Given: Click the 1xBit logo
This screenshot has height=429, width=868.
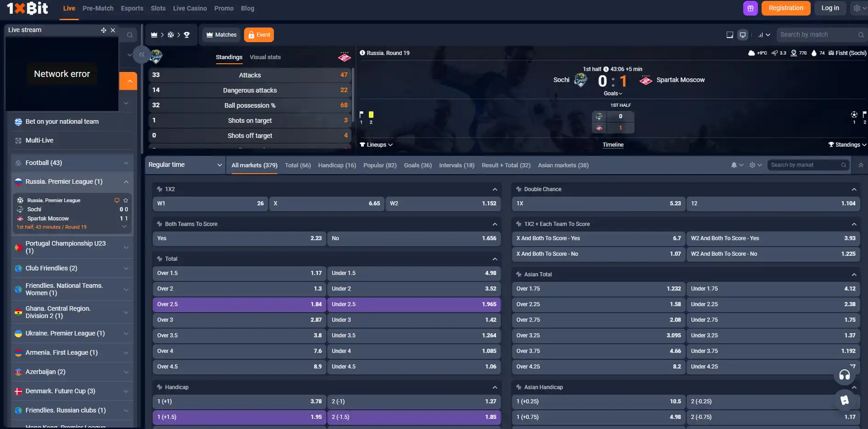Looking at the screenshot, I should coord(28,8).
